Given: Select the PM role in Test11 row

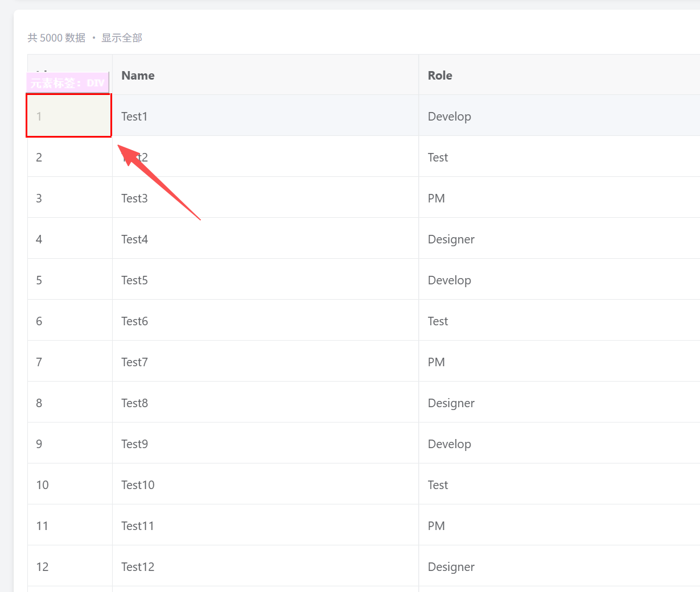Looking at the screenshot, I should click(x=436, y=526).
